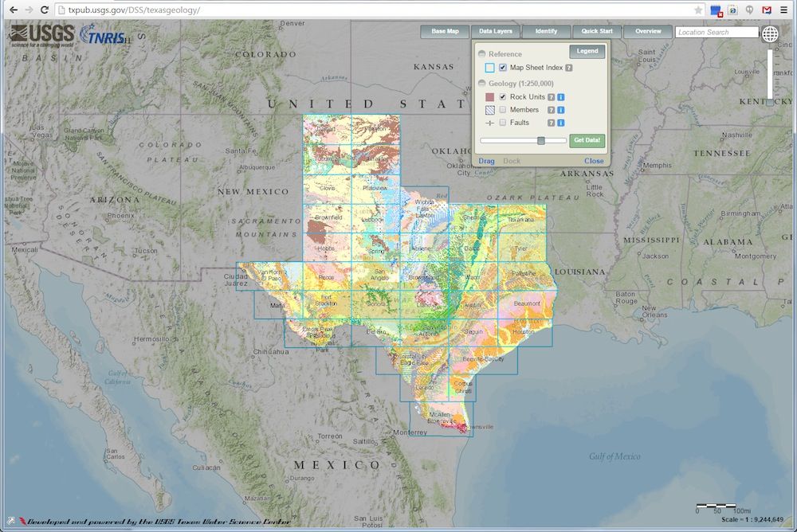Disable the Rock Units layer
797x532 pixels.
point(502,97)
